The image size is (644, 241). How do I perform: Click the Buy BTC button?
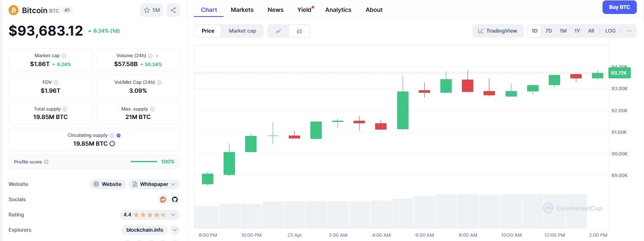point(619,7)
